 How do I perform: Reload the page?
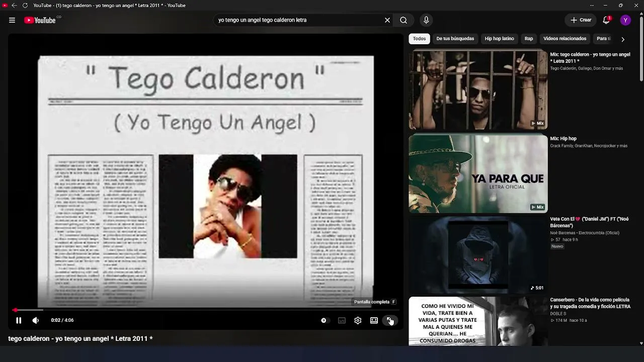[25, 6]
